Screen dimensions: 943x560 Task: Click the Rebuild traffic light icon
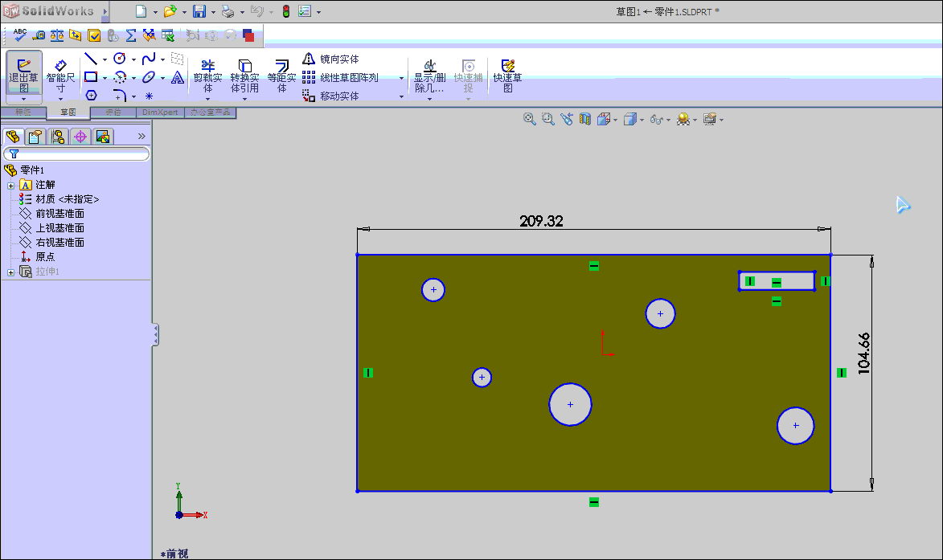pos(286,10)
